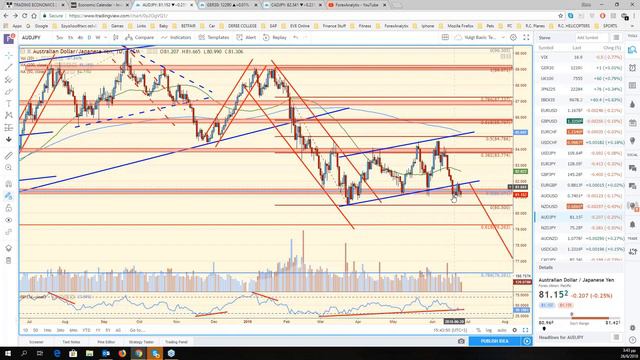Open the Compare symbols dialog
The image size is (640, 360).
pos(140,38)
